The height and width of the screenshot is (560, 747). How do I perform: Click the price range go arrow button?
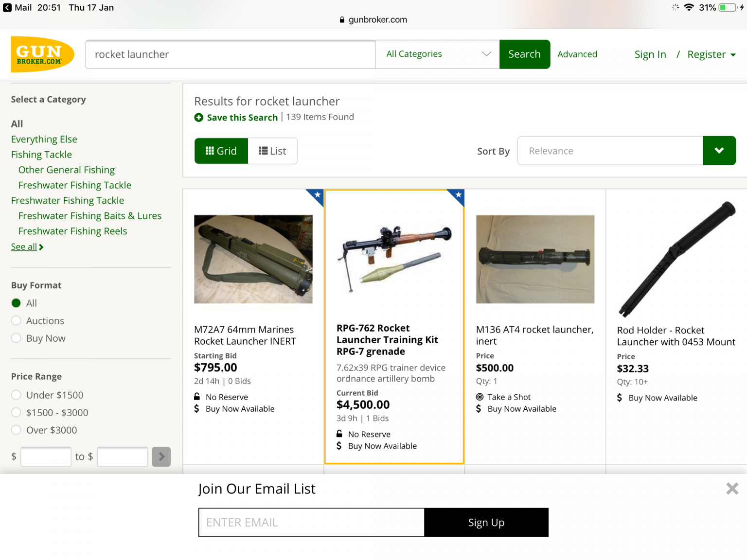pyautogui.click(x=161, y=456)
